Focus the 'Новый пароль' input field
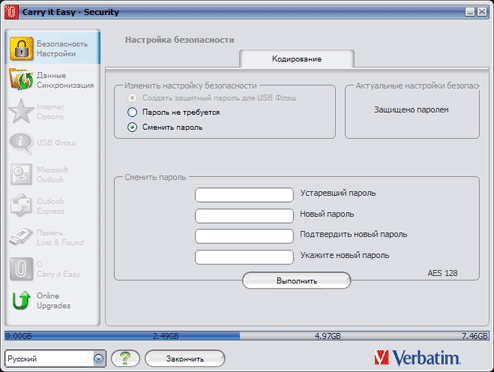Viewport: 494px width, 372px height. [244, 216]
